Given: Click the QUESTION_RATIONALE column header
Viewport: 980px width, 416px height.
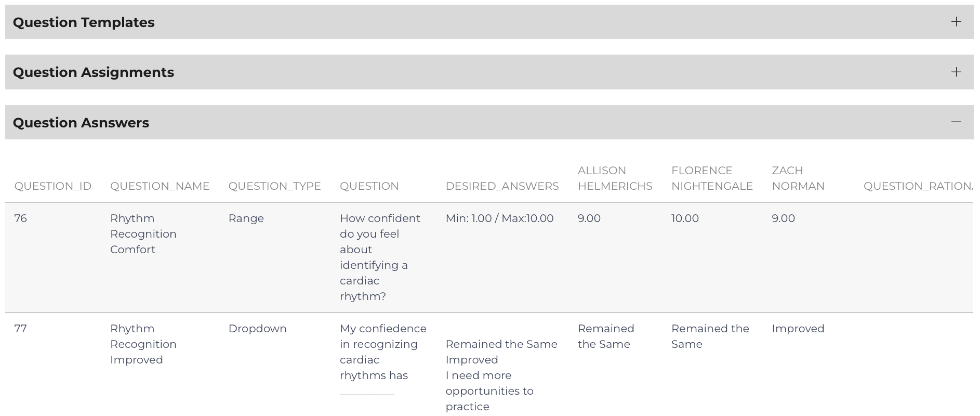Looking at the screenshot, I should coord(918,186).
